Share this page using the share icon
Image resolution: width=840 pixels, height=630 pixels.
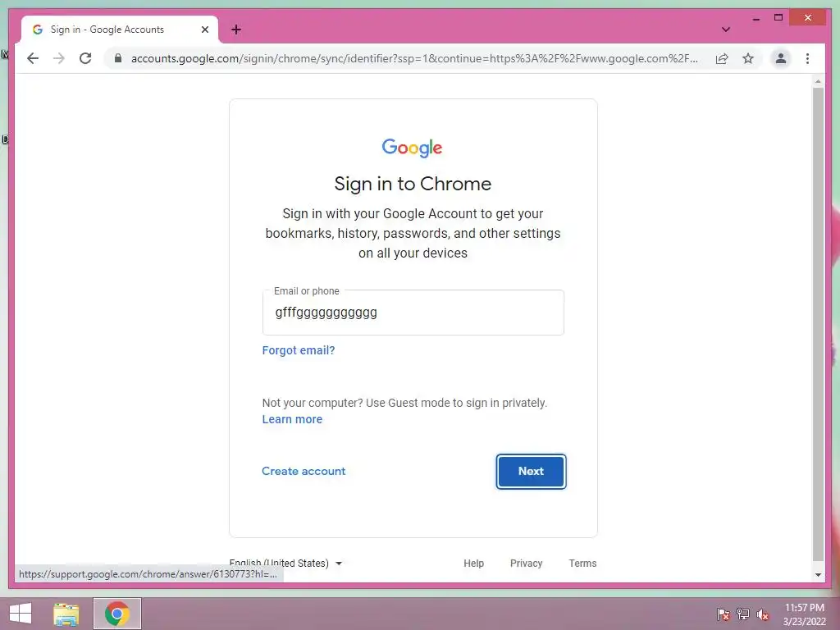click(722, 58)
